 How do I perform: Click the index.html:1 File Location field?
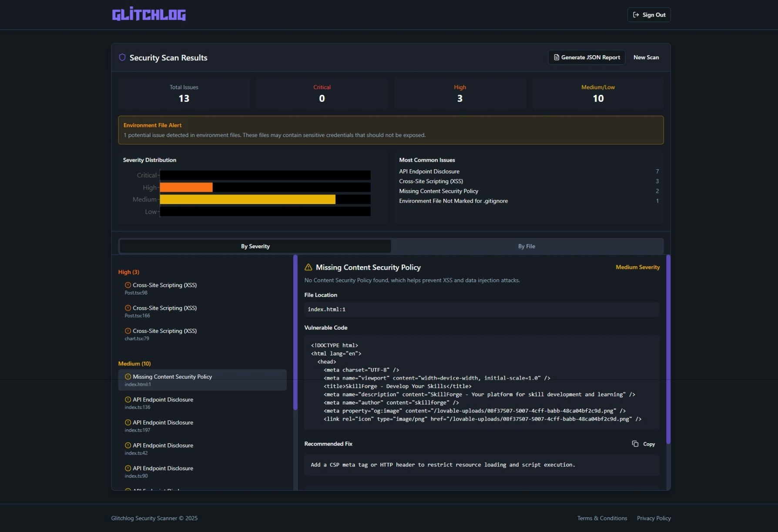[481, 309]
